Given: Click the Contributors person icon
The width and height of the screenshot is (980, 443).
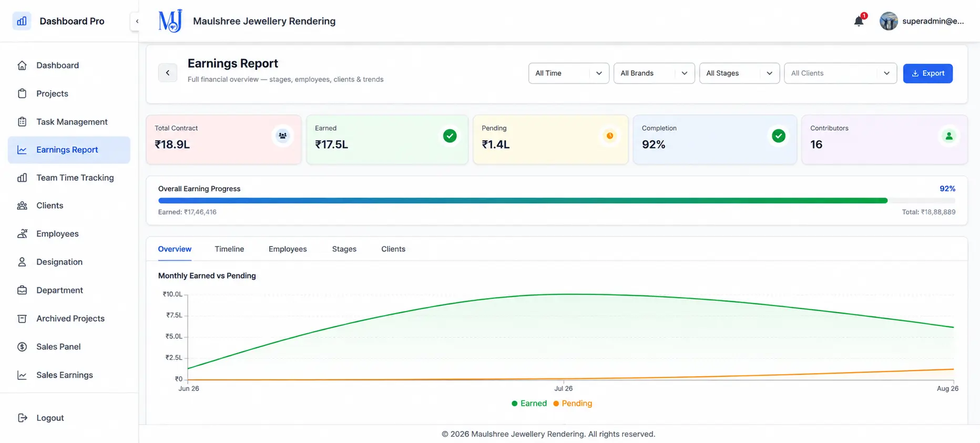Looking at the screenshot, I should click(949, 136).
